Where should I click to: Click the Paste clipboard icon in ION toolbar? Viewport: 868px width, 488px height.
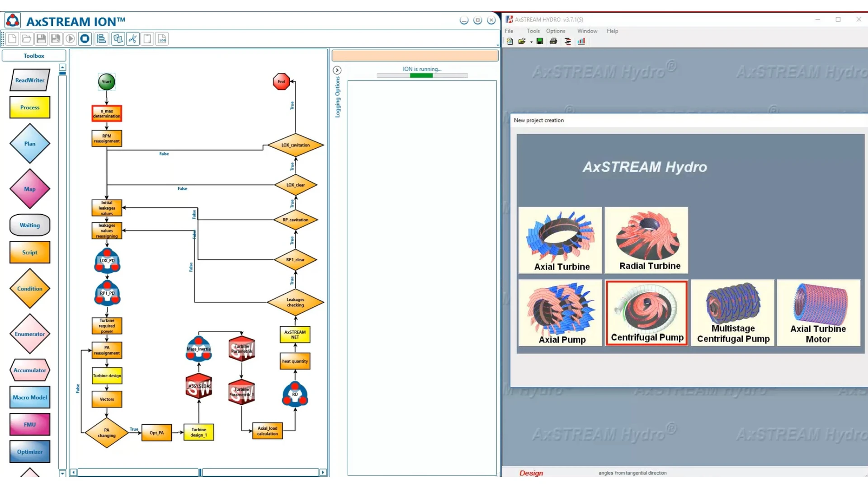click(147, 39)
